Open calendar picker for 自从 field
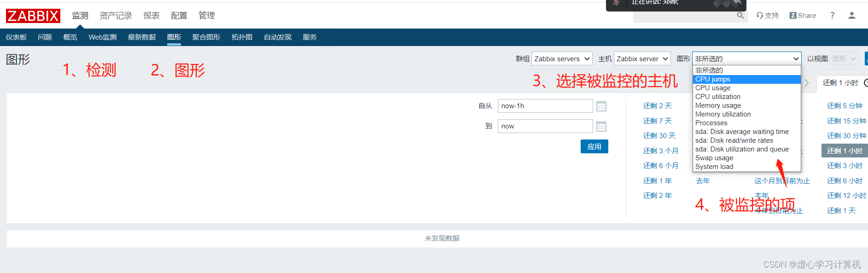The width and height of the screenshot is (868, 273). 601,106
